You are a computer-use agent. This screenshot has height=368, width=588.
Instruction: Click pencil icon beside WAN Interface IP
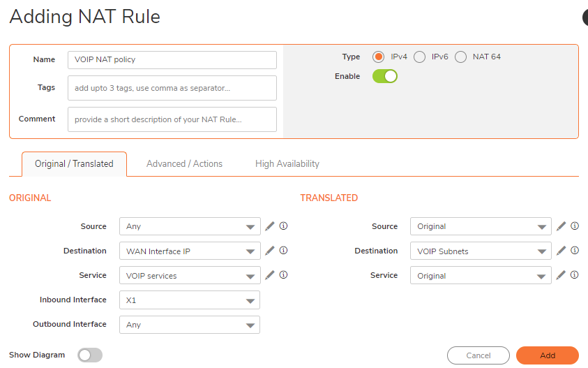(x=270, y=251)
